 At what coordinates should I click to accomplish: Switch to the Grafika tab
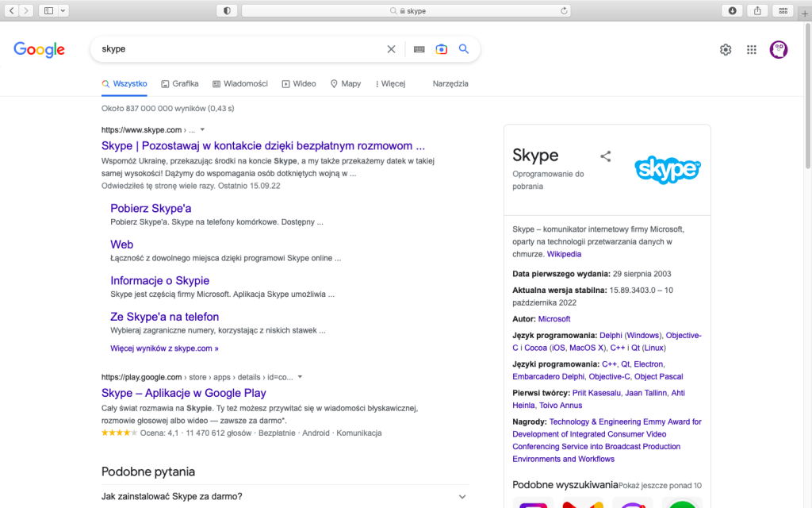point(179,83)
